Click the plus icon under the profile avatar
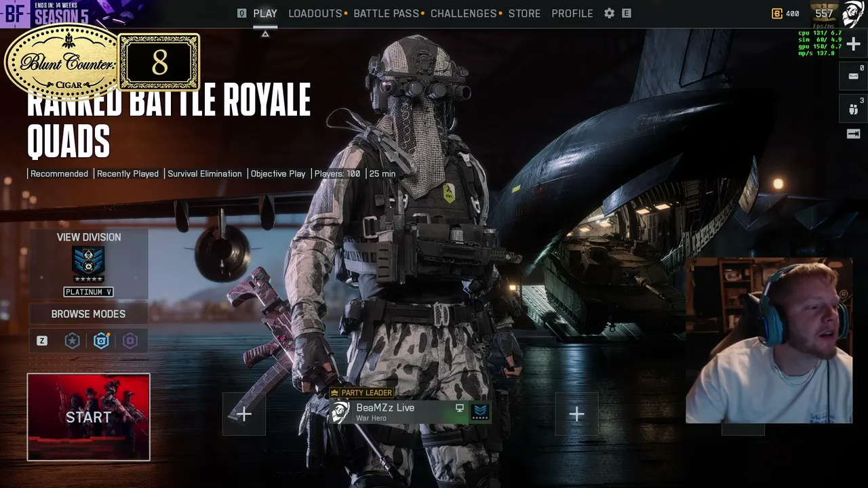The width and height of the screenshot is (868, 488). click(x=853, y=45)
